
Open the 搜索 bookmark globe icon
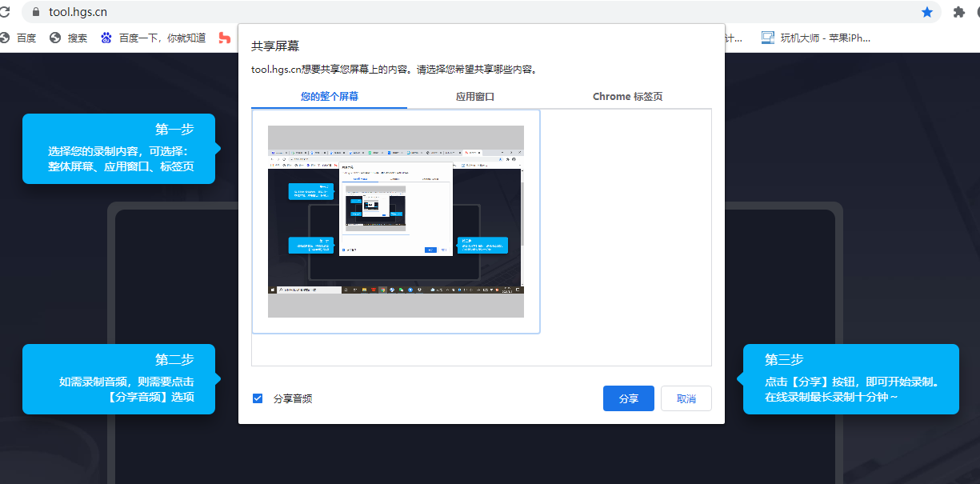(x=53, y=38)
